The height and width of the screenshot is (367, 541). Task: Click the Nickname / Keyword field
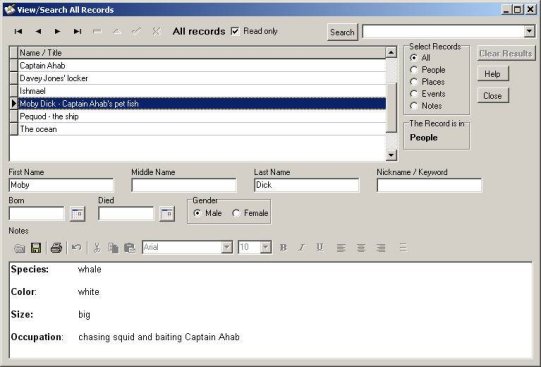pyautogui.click(x=429, y=185)
